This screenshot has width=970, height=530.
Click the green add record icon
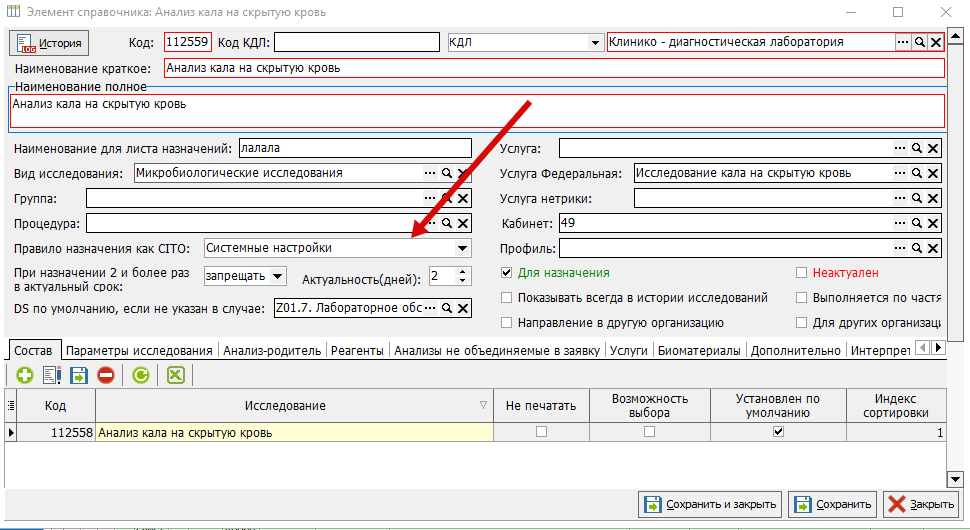[x=25, y=375]
